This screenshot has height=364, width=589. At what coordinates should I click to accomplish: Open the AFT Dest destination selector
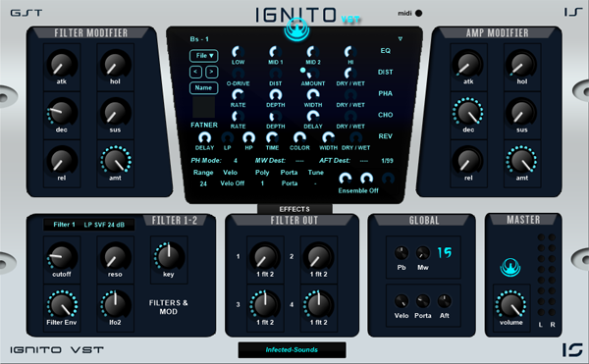tap(363, 161)
